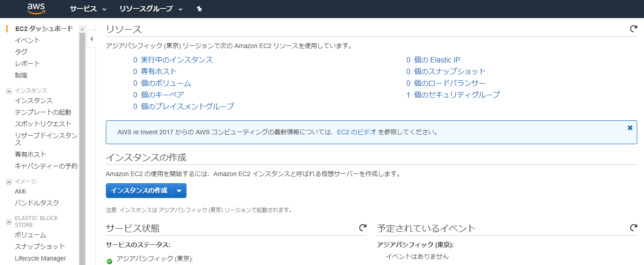Select テンプレートの起動 in sidebar

(x=43, y=112)
